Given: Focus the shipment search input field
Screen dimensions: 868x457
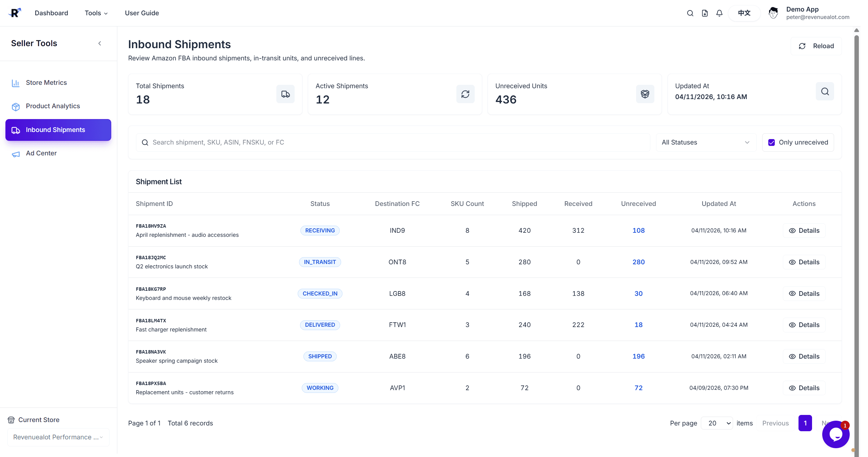Looking at the screenshot, I should (393, 142).
